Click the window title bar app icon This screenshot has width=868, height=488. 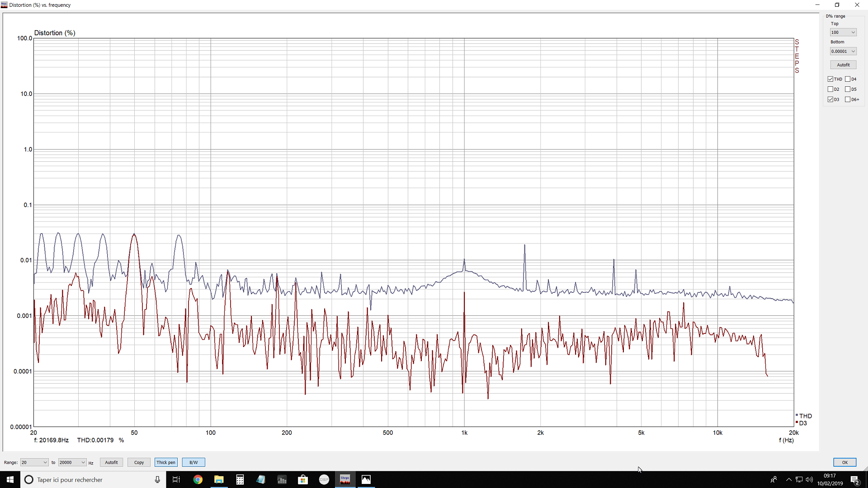coord(4,5)
